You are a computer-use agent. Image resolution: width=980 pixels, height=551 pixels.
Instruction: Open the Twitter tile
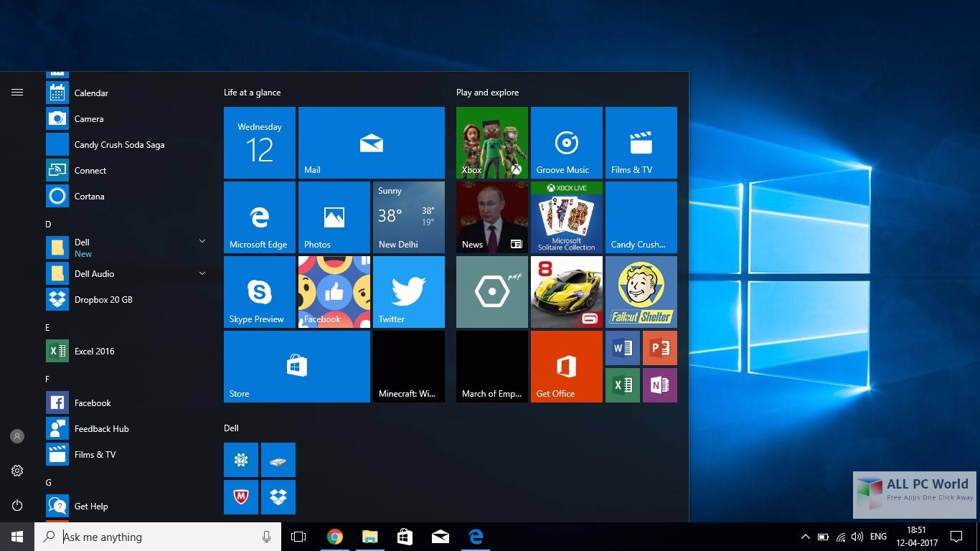point(408,291)
